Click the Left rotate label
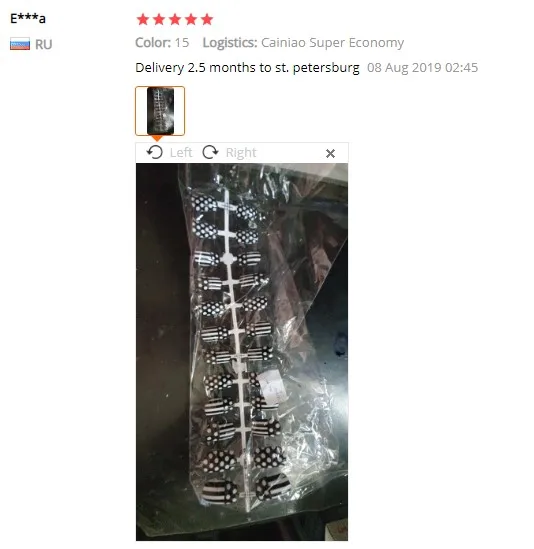 pos(181,153)
